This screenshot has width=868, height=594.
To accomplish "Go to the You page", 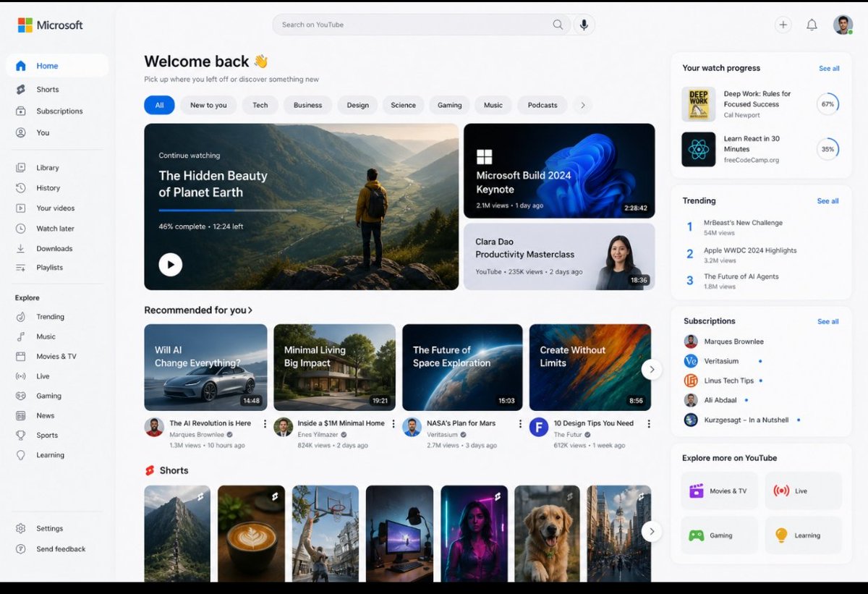I will (43, 133).
